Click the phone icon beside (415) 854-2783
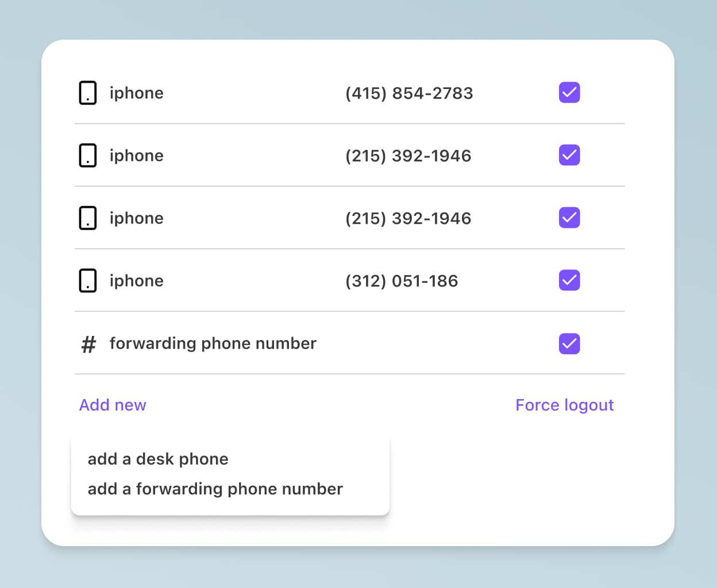 coord(88,93)
